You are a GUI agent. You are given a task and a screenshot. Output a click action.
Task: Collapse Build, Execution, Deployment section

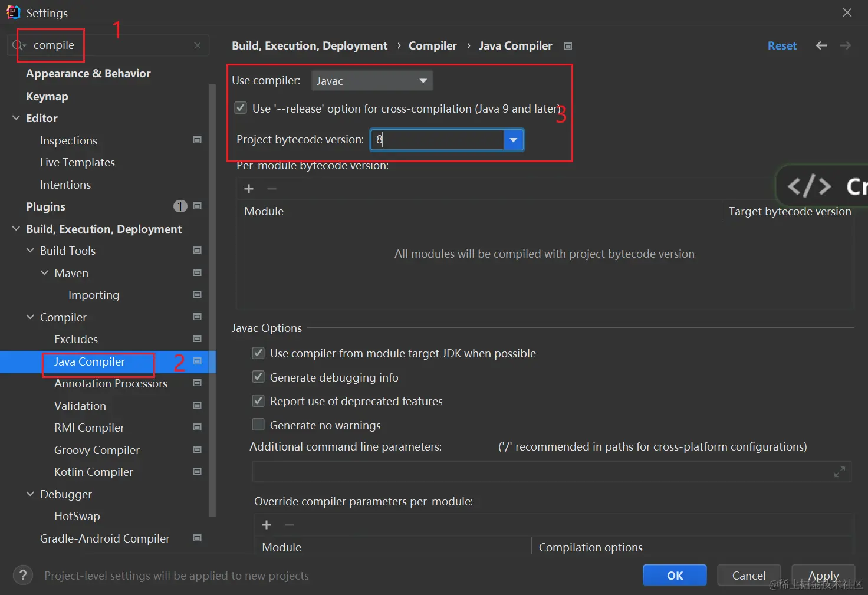(x=16, y=229)
